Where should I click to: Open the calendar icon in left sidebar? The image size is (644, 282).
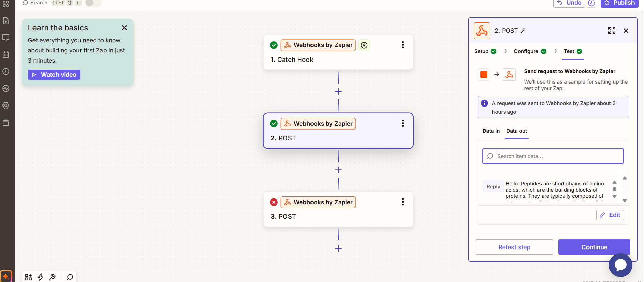click(x=6, y=54)
